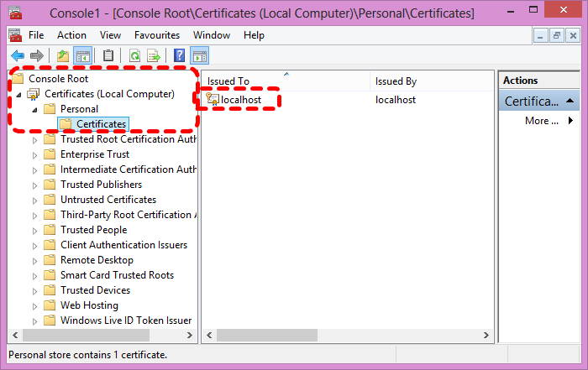Expand Client Authentication Issuers node
588x370 pixels.
(34, 246)
